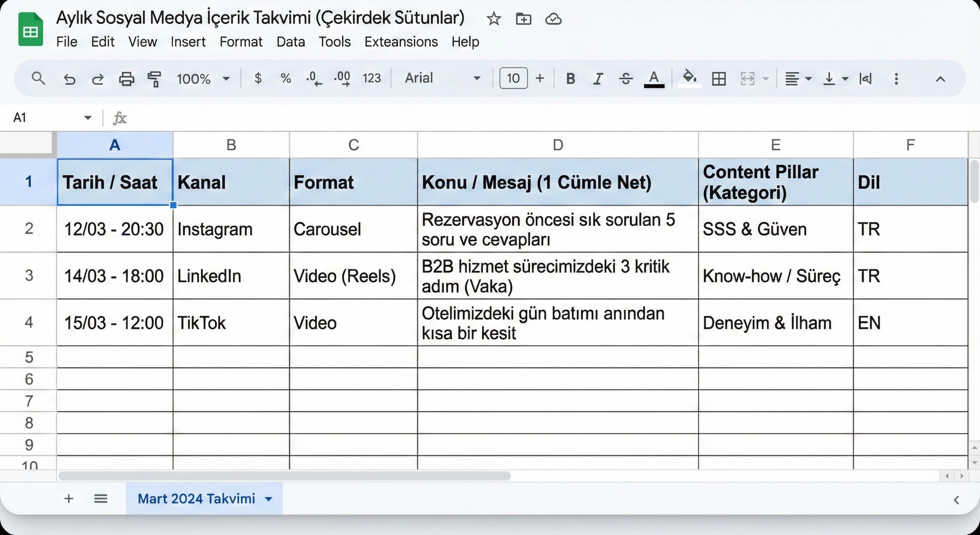Image resolution: width=980 pixels, height=535 pixels.
Task: Select the Paint format tool
Action: (155, 78)
